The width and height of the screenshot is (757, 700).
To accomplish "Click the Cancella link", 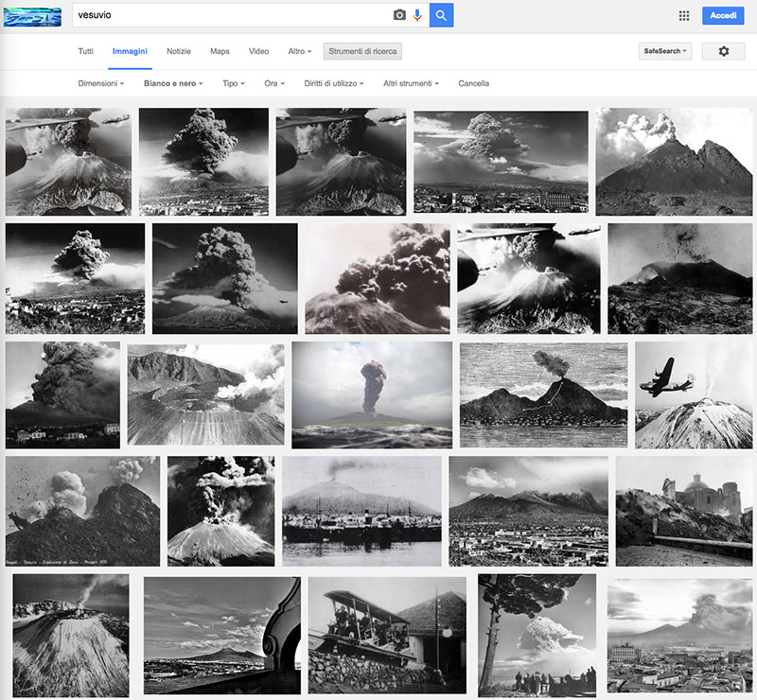I will [x=474, y=83].
